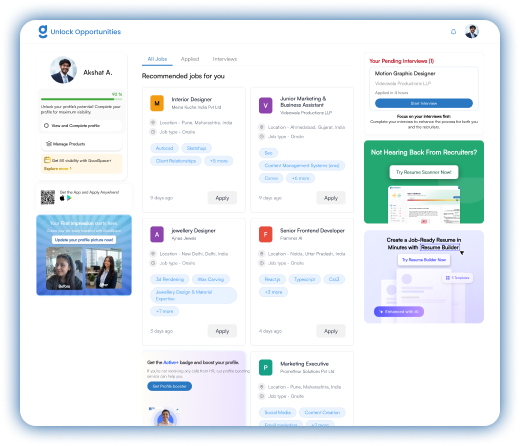Click the 3d Rendering skill tag
Viewport: 520px width, 446px height.
coord(170,279)
